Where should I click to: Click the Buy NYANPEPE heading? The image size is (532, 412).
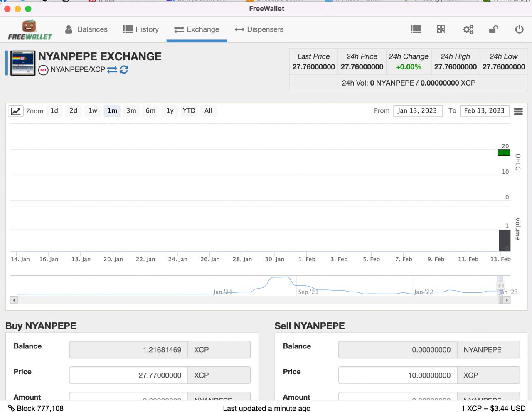coord(41,326)
